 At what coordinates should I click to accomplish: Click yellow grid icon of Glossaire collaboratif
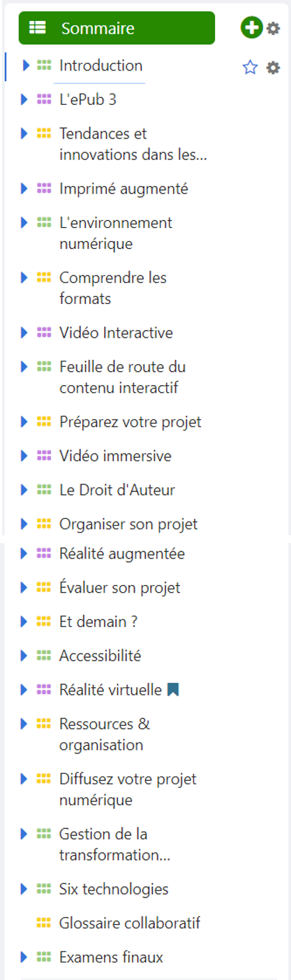coord(44,923)
